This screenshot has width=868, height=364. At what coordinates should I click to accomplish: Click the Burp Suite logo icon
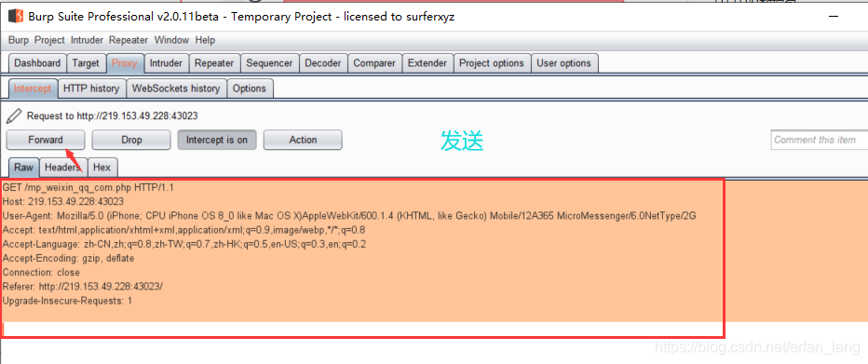[x=16, y=16]
